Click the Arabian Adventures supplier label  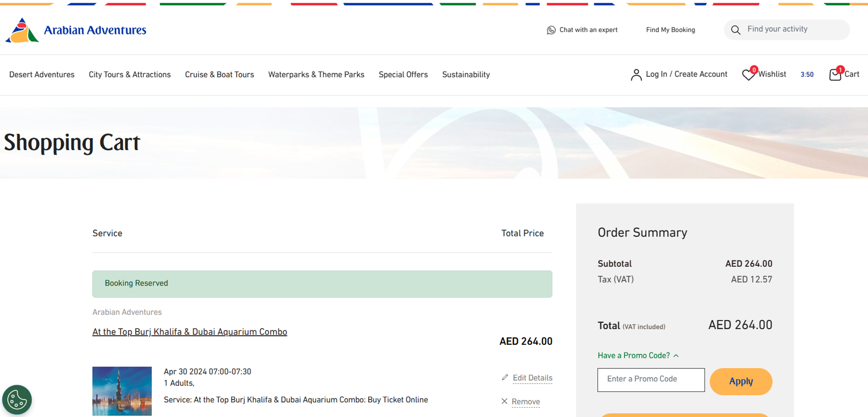127,312
